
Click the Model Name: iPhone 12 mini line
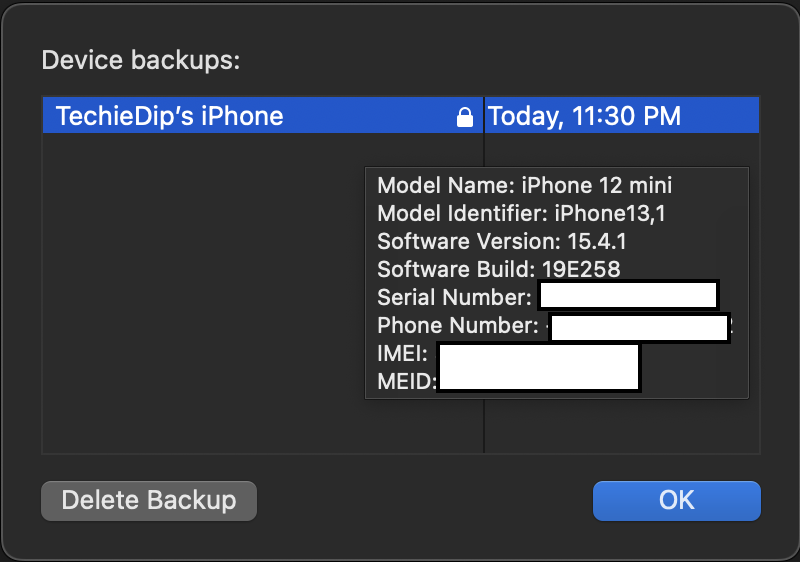pyautogui.click(x=524, y=185)
